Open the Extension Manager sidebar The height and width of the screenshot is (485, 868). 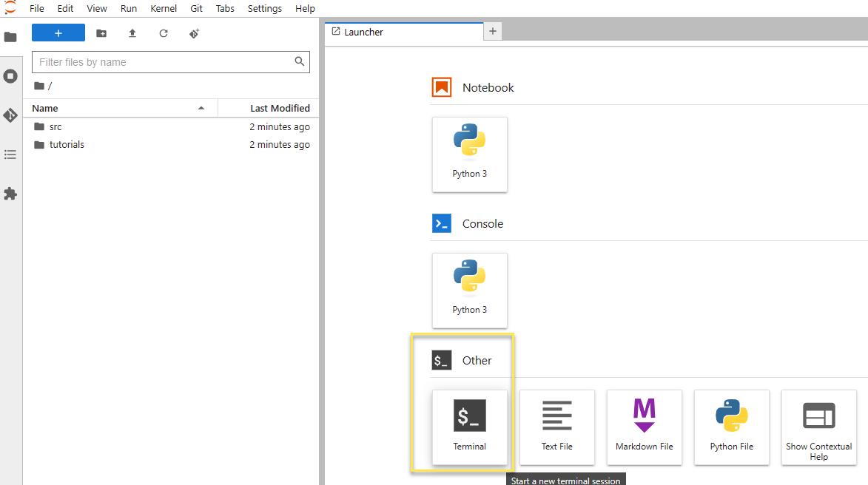(x=10, y=194)
